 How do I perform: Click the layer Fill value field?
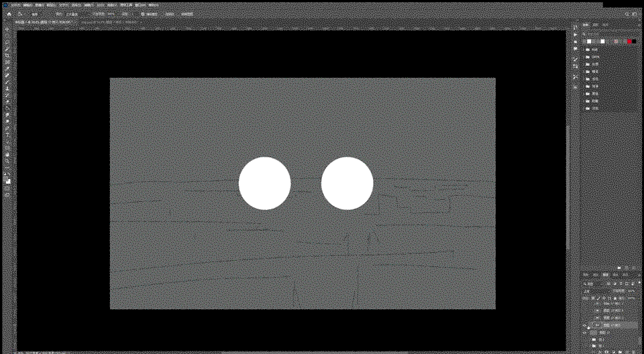(631, 298)
